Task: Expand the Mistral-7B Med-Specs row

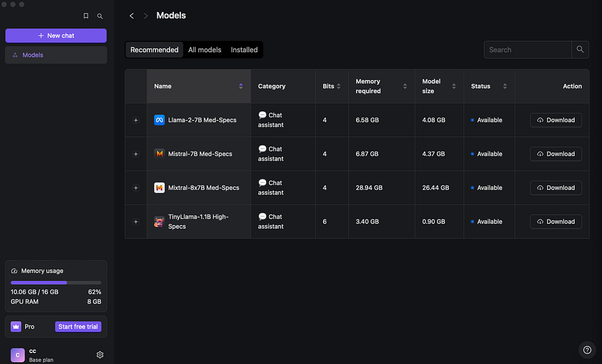Action: tap(135, 154)
